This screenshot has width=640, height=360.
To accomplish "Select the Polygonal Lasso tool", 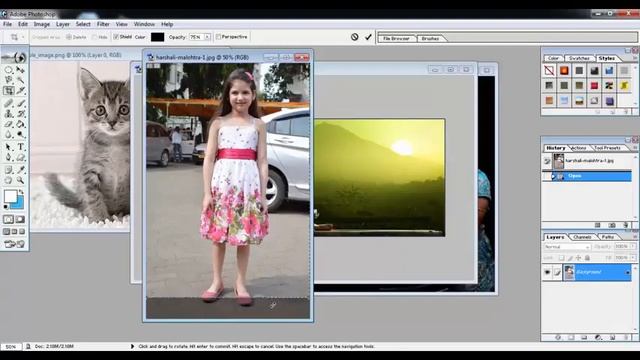I will pyautogui.click(x=9, y=80).
